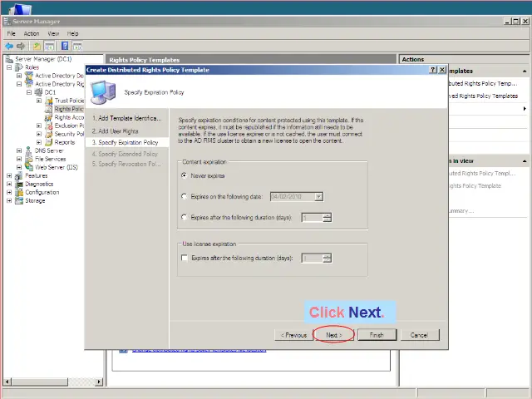Select the Active Directory Do... role icon
The height and width of the screenshot is (399, 532).
click(x=29, y=76)
